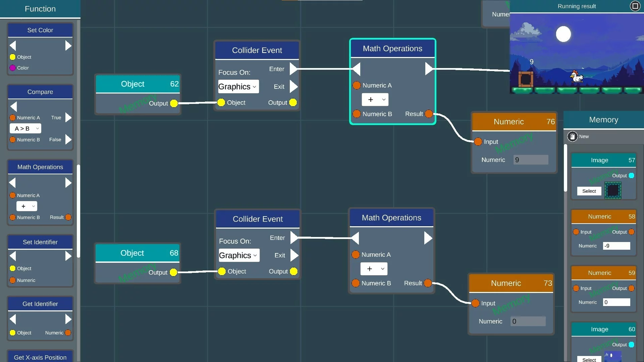The image size is (644, 362).
Task: Click the Numeric value field in the Numeric 59 memory
Action: [x=616, y=302]
